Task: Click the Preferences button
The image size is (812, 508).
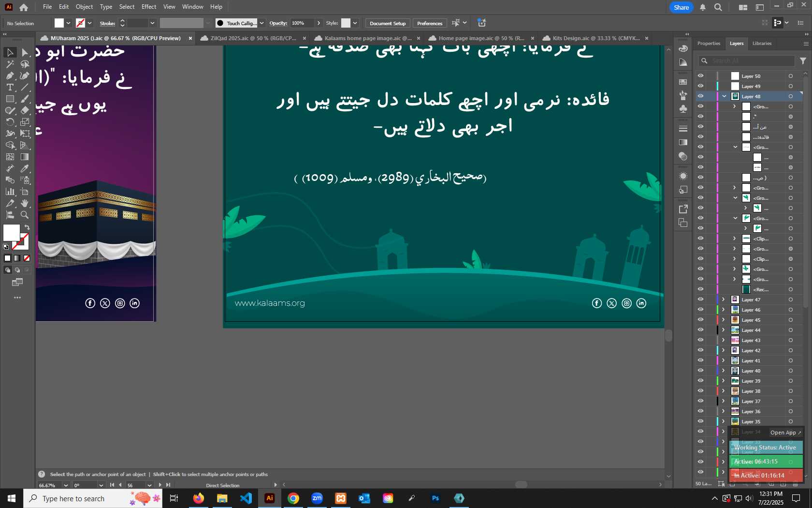Action: click(430, 23)
